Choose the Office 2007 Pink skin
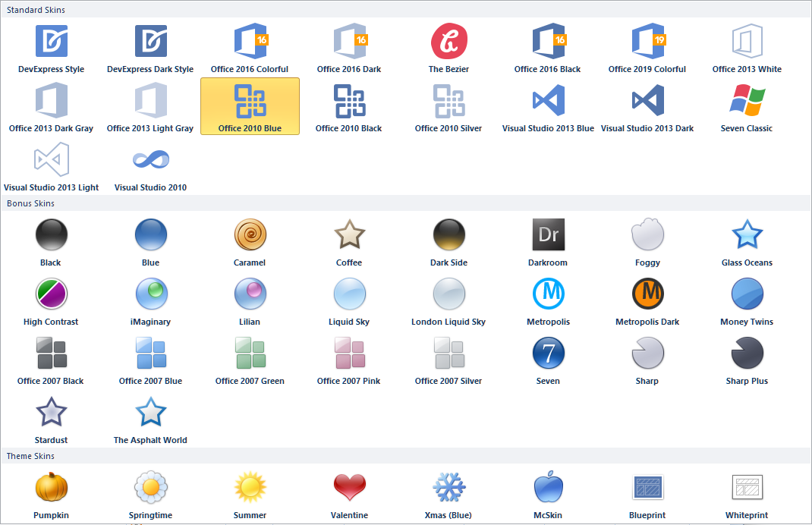 349,353
